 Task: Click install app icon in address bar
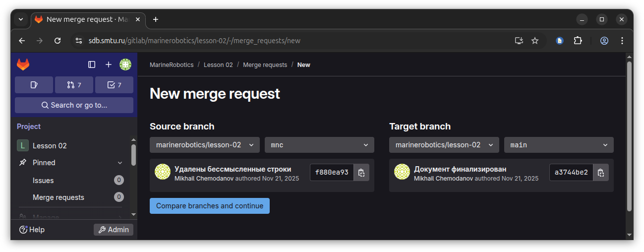[519, 41]
